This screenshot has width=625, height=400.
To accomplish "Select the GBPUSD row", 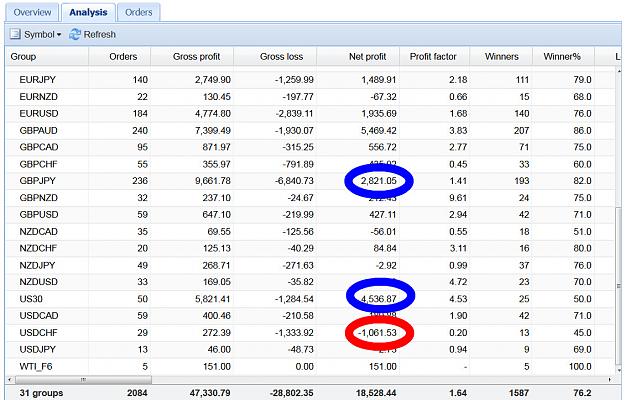I will click(310, 215).
